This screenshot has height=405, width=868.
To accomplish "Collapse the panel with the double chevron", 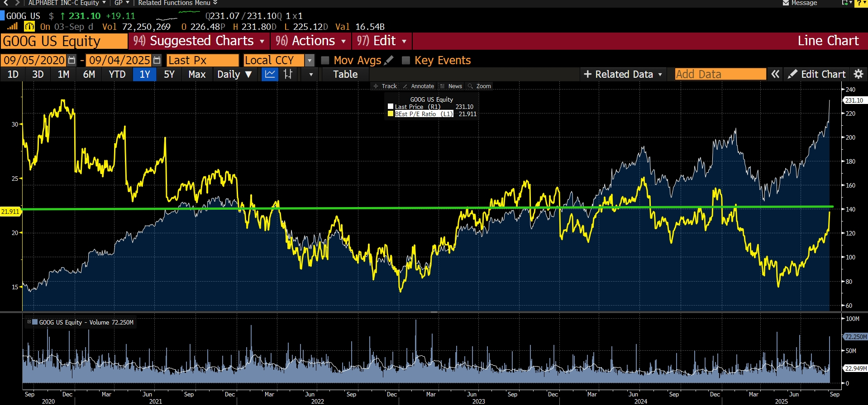I will click(775, 74).
